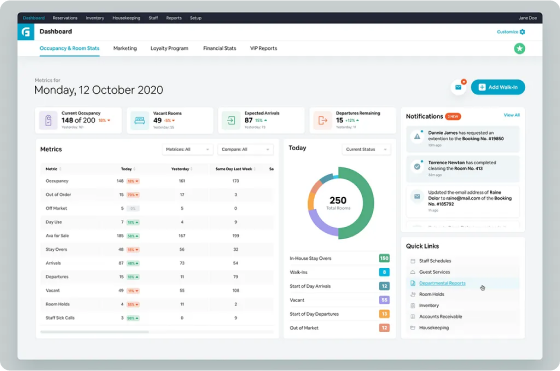Viewport: 560px width, 371px height.
Task: Click the Expected Arrivals door icon
Action: click(231, 120)
